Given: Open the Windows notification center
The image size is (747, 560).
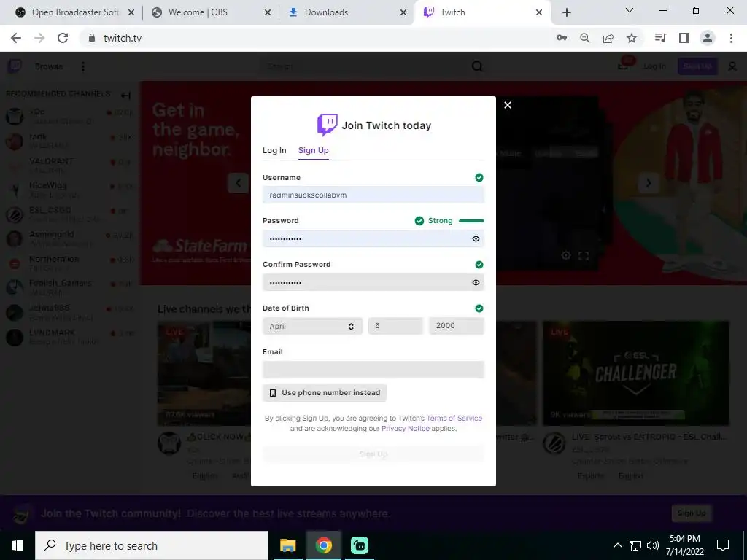Looking at the screenshot, I should pos(723,545).
